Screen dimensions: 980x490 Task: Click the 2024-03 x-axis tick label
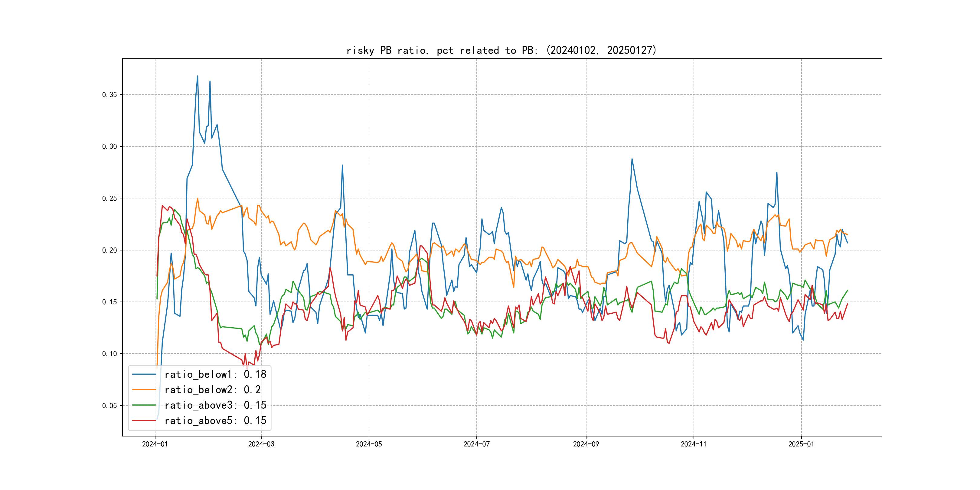261,444
